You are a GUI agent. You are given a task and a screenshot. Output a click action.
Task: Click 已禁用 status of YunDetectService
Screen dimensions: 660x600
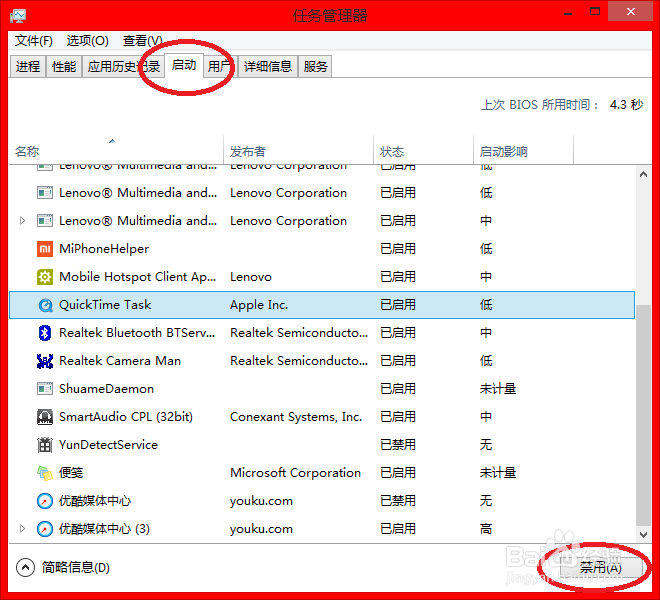pyautogui.click(x=398, y=445)
